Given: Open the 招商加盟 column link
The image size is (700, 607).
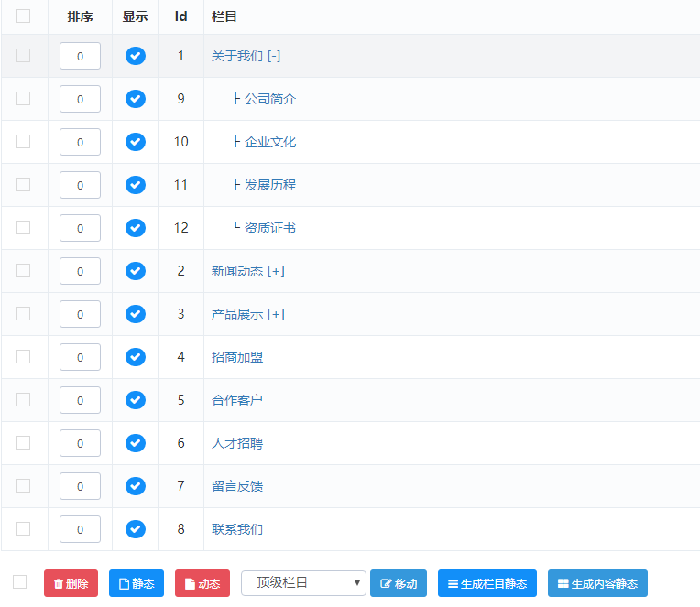Looking at the screenshot, I should click(x=237, y=357).
